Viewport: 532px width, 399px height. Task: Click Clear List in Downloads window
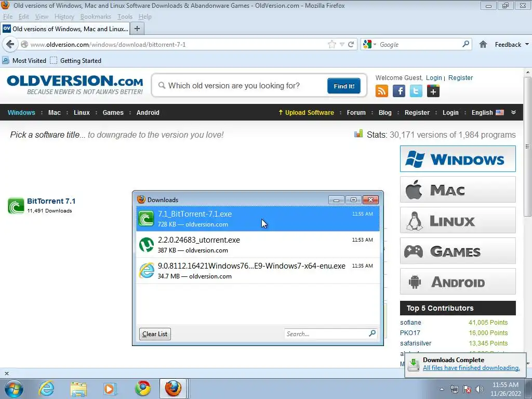tap(155, 334)
